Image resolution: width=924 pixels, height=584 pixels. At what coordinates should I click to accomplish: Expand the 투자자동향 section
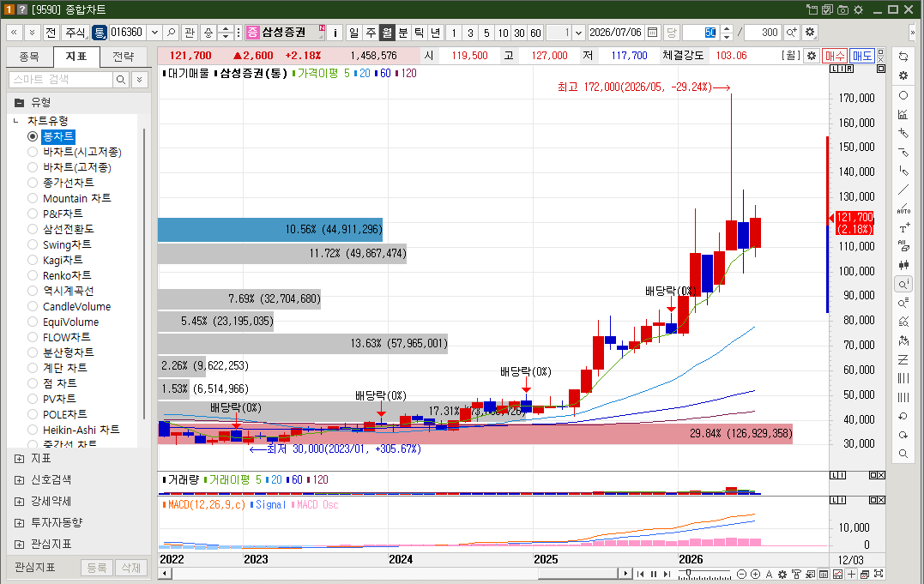[x=20, y=523]
